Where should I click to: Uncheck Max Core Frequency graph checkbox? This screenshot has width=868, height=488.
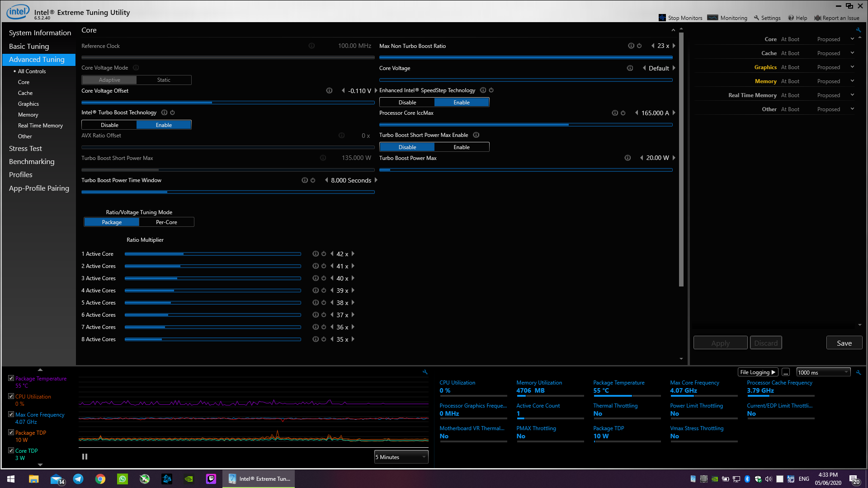tap(11, 414)
